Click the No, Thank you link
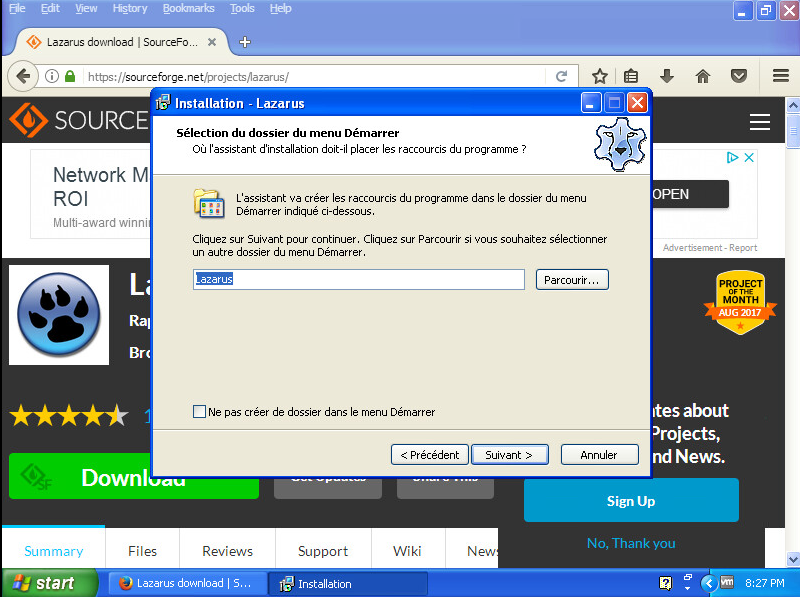 point(631,543)
